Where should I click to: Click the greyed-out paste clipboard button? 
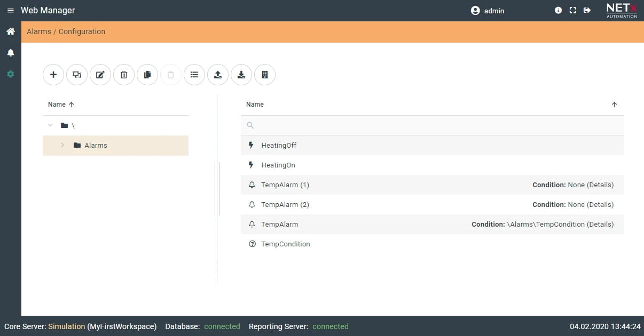171,75
